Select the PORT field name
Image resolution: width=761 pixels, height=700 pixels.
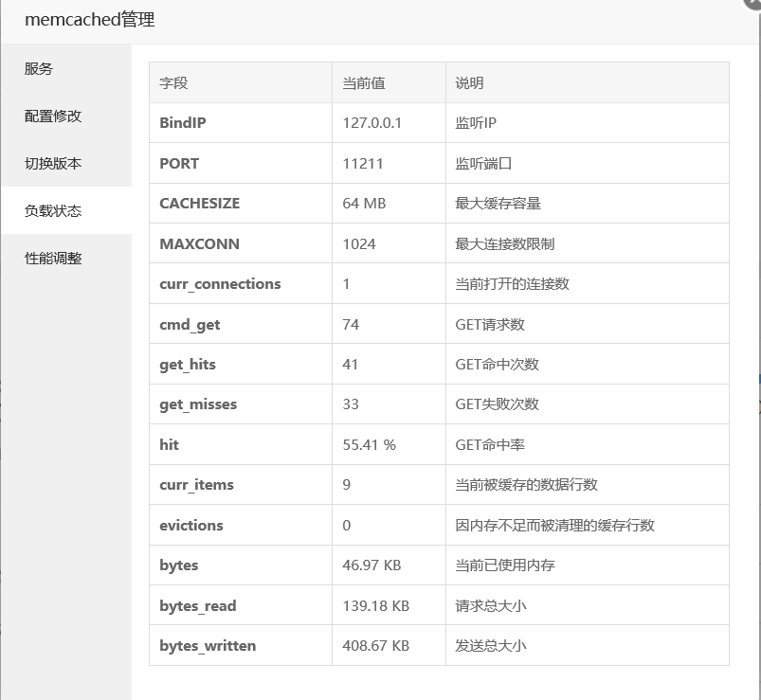(179, 164)
